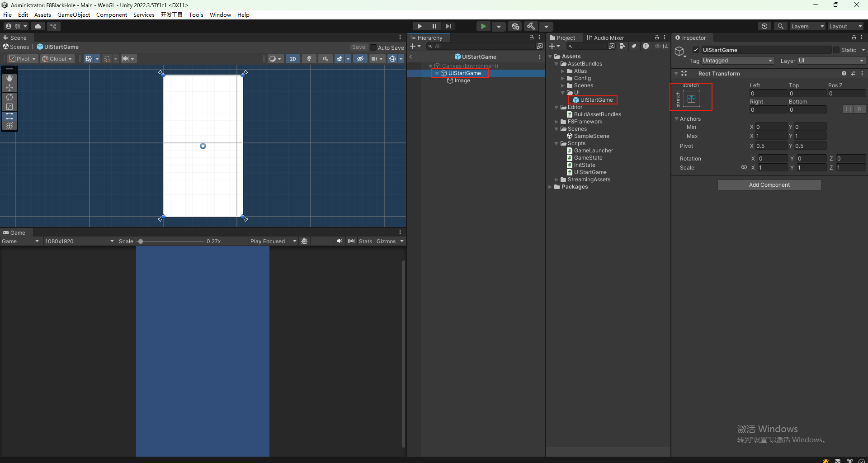Open Rect Transform help icon
868x463 pixels.
coord(844,73)
